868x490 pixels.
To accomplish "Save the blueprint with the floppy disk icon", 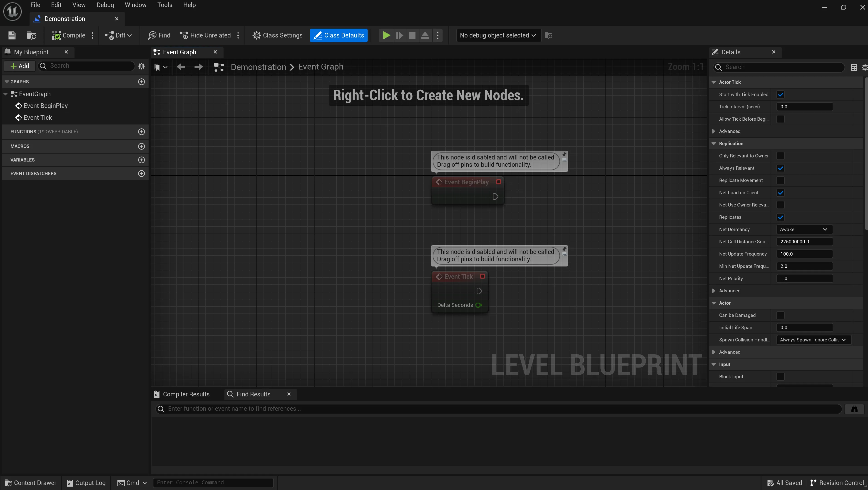I will [12, 35].
